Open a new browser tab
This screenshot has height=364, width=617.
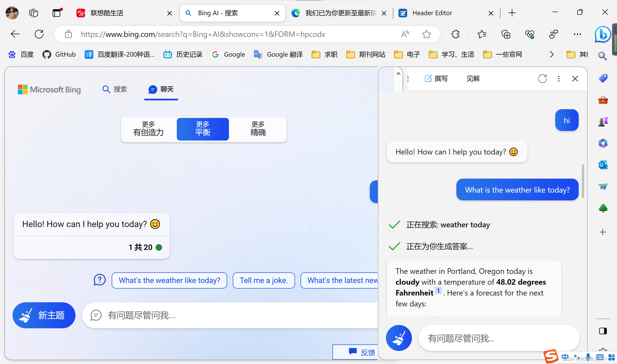click(512, 13)
